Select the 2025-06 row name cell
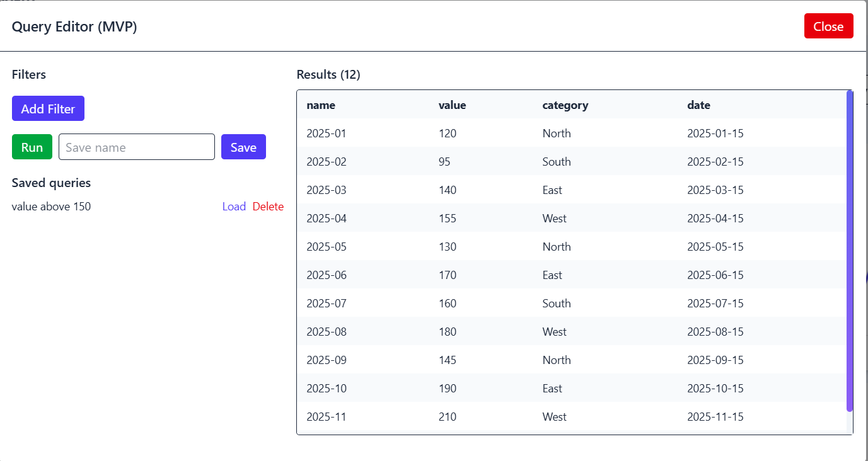Screen dimensions: 868x461 point(327,275)
